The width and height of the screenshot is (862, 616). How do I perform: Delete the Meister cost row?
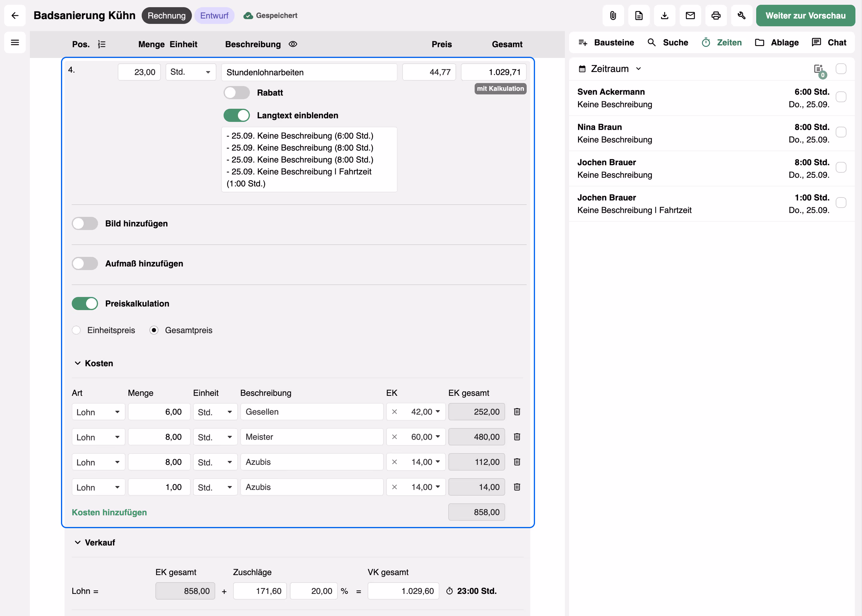click(x=517, y=437)
